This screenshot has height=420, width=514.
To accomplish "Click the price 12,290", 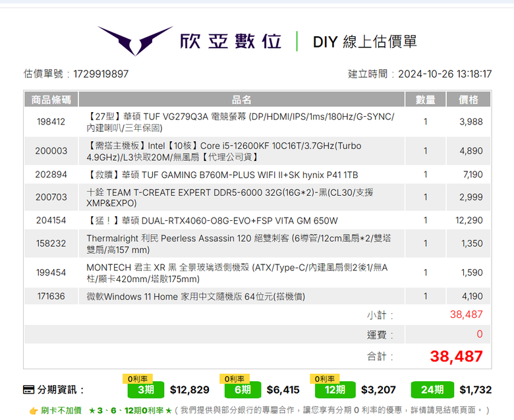I will pyautogui.click(x=469, y=220).
